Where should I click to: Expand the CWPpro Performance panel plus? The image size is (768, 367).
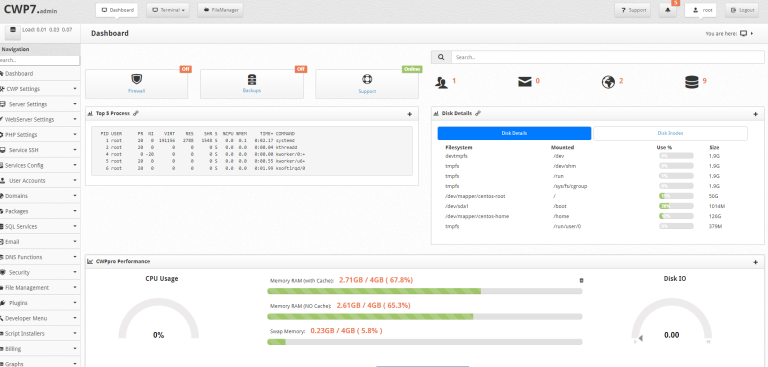pyautogui.click(x=755, y=262)
